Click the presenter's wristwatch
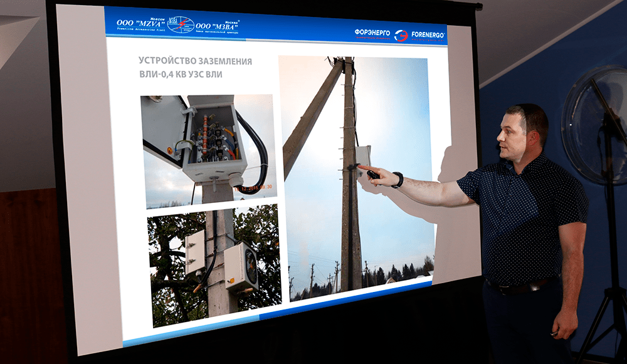The image size is (627, 364). pyautogui.click(x=398, y=180)
